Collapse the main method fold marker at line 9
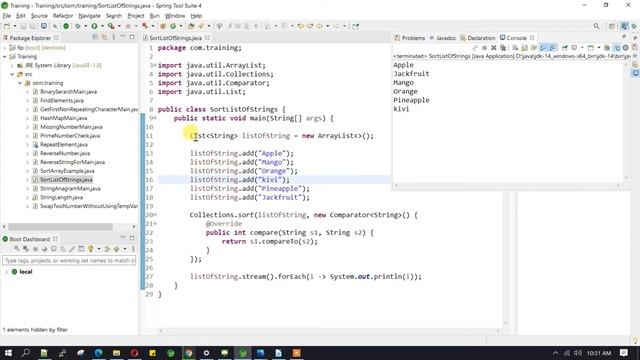The width and height of the screenshot is (640, 360). click(156, 118)
